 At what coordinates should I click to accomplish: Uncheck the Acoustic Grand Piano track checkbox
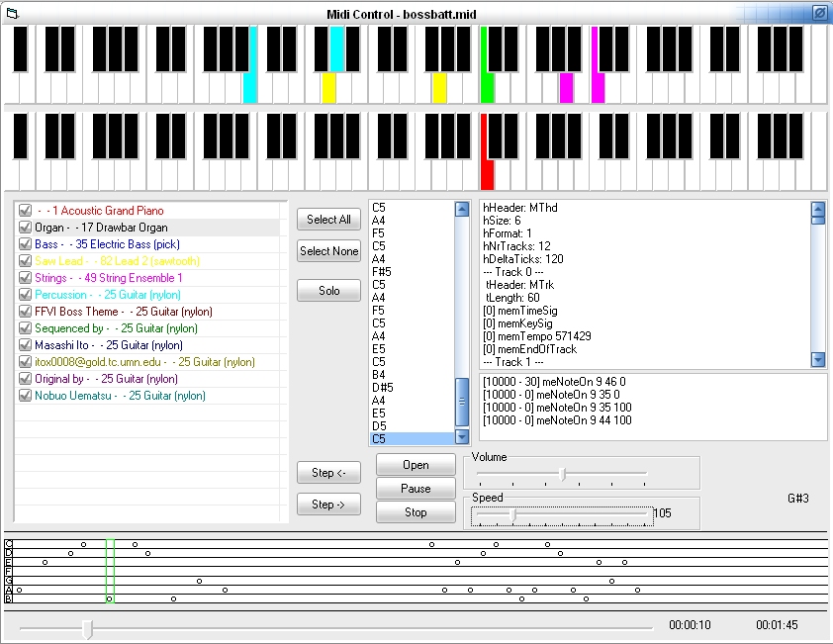[x=25, y=211]
